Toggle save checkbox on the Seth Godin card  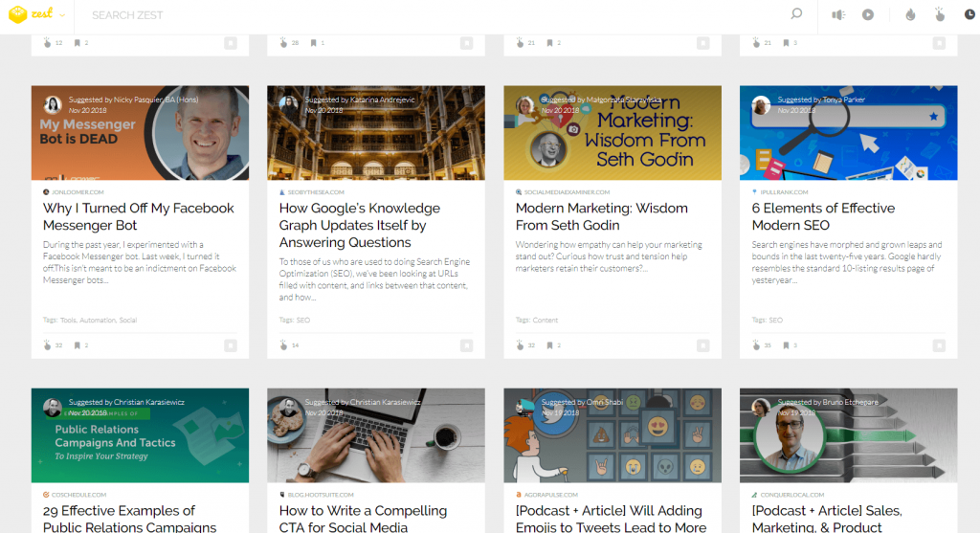pyautogui.click(x=703, y=345)
